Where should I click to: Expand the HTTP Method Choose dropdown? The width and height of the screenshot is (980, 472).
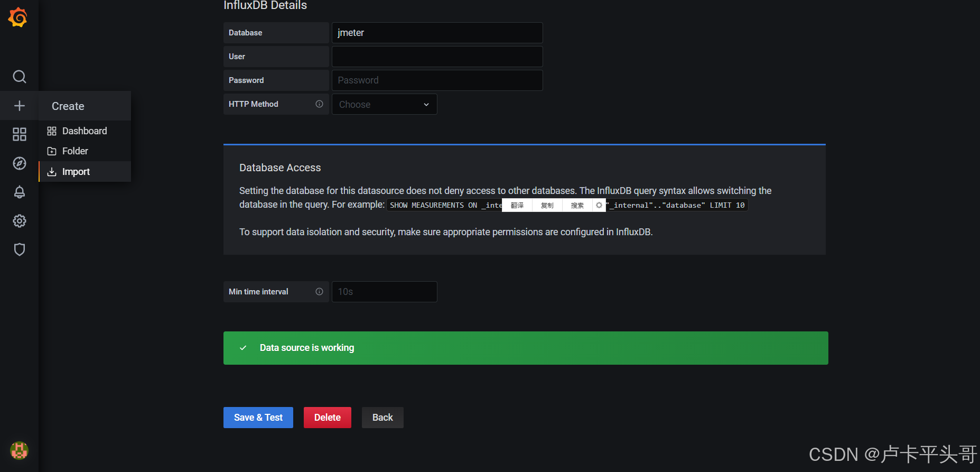pyautogui.click(x=384, y=104)
